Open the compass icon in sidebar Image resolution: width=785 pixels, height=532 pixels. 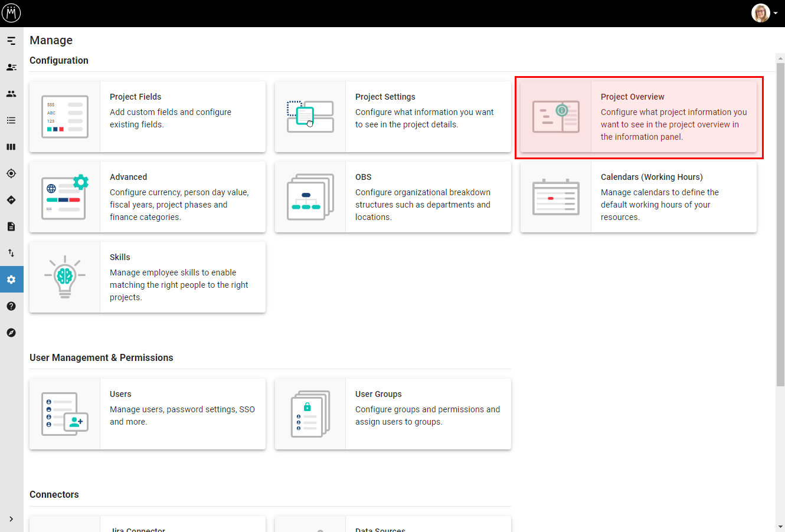(11, 333)
